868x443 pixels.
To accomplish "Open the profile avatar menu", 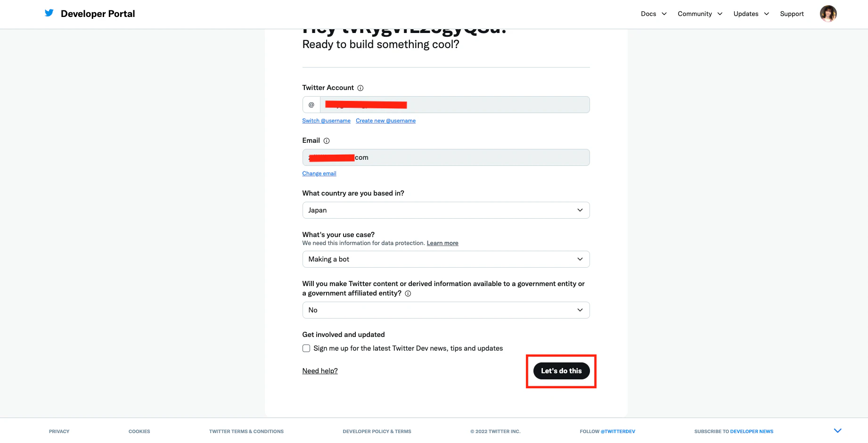I will pyautogui.click(x=828, y=14).
